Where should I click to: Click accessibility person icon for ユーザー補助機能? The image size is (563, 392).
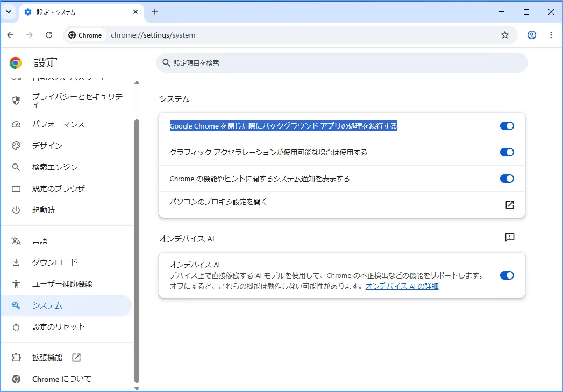coord(16,283)
